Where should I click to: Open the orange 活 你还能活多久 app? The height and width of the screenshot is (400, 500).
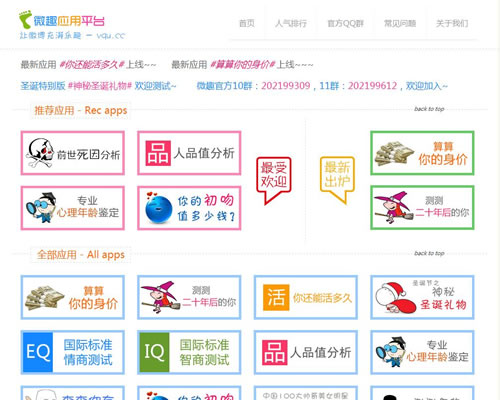click(x=306, y=297)
